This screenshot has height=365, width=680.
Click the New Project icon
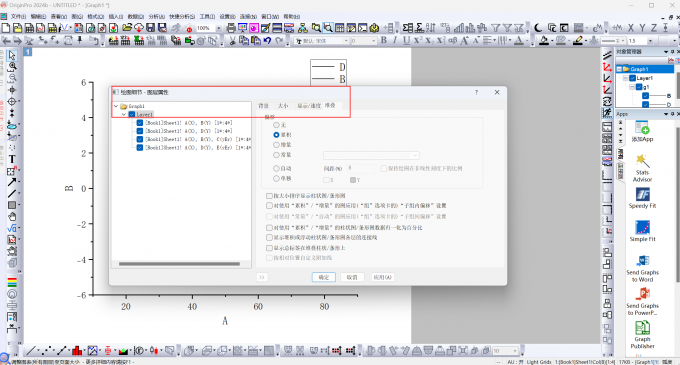point(6,28)
